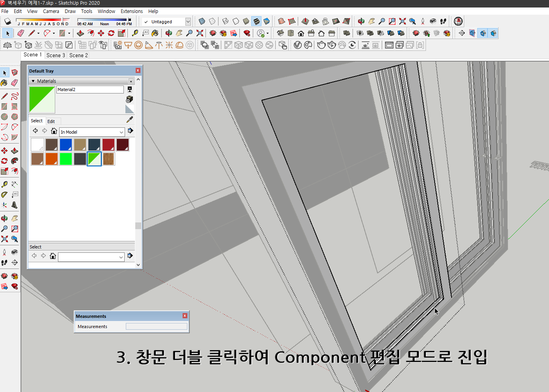Click the Measurements input field
This screenshot has width=549, height=392.
pos(157,326)
